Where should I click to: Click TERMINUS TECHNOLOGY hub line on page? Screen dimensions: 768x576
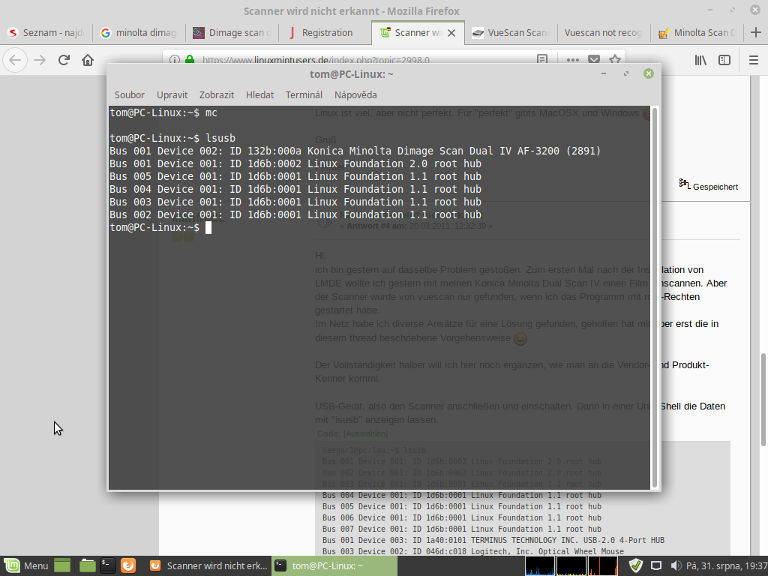click(x=493, y=540)
